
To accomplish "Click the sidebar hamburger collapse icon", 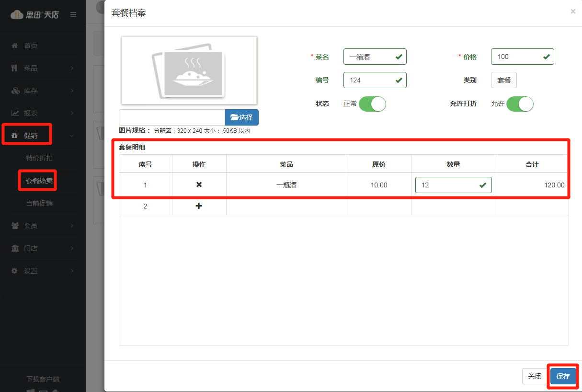I will coord(73,14).
